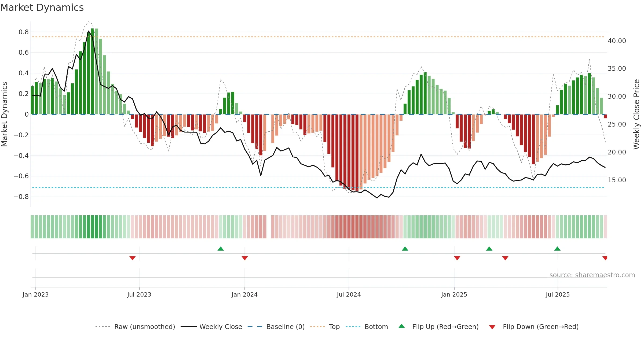The image size is (644, 362).
Task: Click the Jan 2023 x-axis label
Action: [36, 294]
